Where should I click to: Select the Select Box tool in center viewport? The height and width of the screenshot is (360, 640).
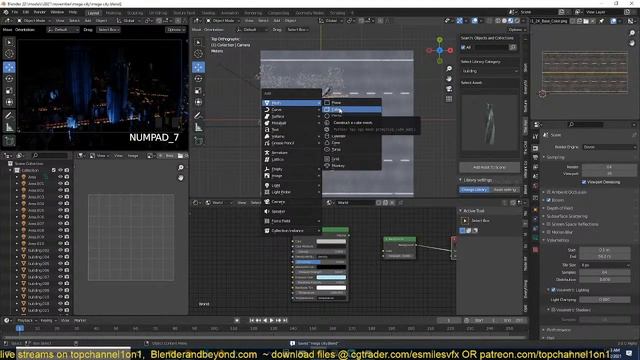[198, 42]
